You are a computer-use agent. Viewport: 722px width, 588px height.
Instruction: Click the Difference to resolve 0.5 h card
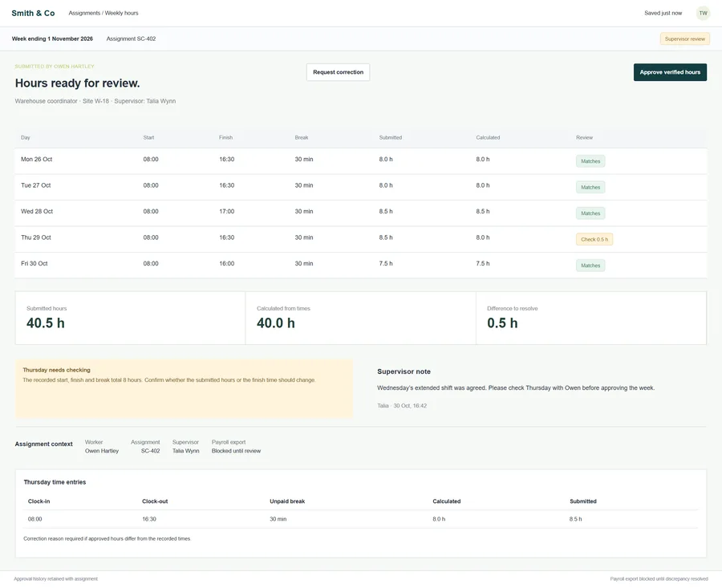pos(591,318)
